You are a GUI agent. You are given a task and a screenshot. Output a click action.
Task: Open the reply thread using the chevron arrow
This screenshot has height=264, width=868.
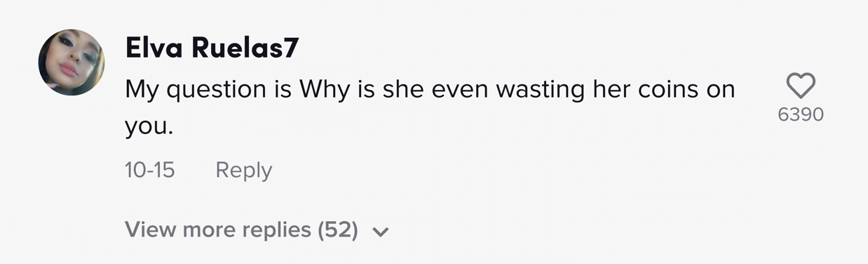(380, 232)
